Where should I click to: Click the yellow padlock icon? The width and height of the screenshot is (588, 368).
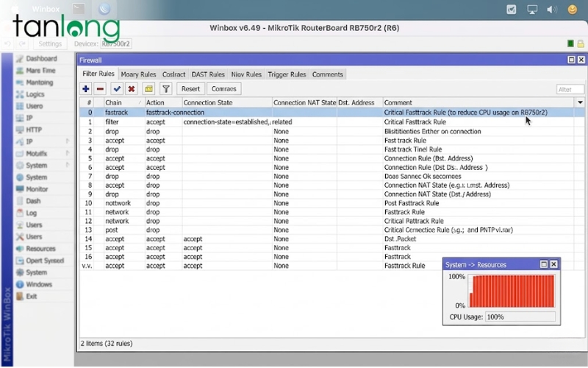tap(580, 44)
